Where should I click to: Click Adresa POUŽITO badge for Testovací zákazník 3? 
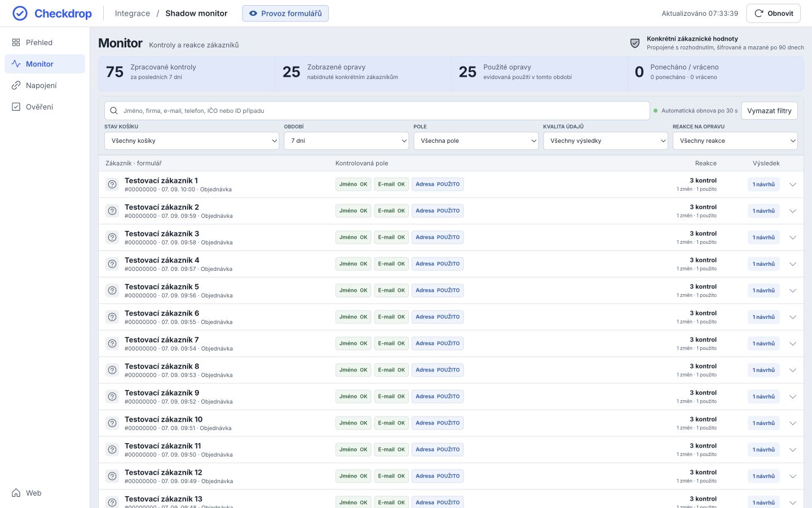[x=438, y=237]
